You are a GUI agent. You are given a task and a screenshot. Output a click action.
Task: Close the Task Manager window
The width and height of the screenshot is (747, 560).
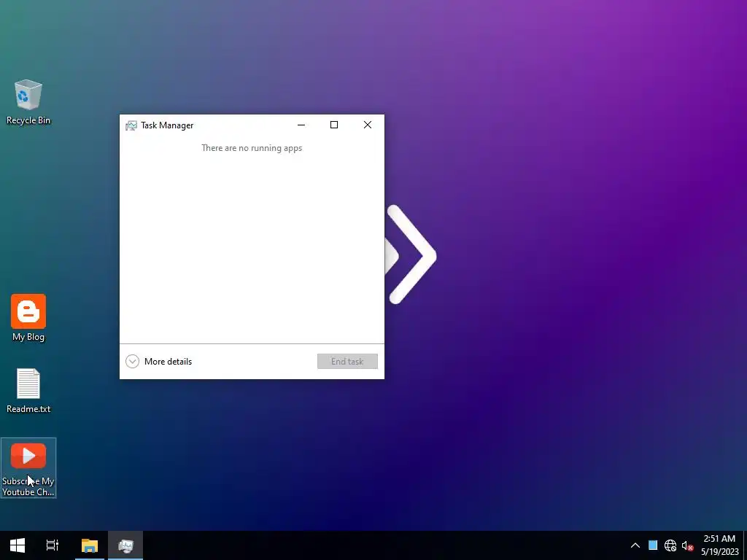(x=368, y=125)
